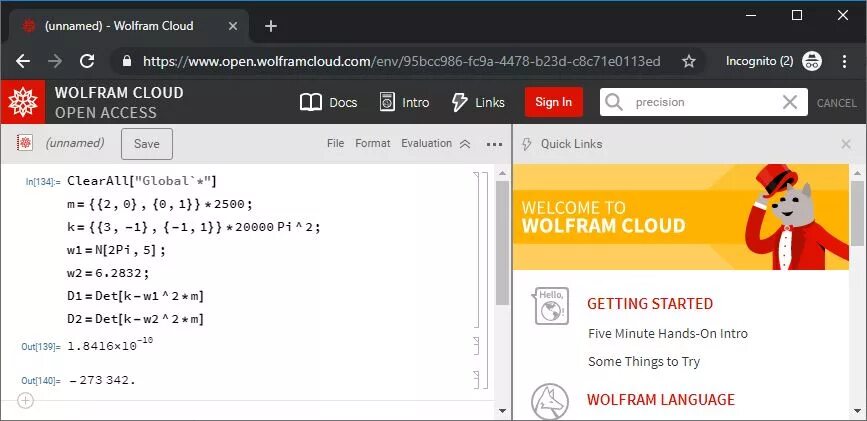The image size is (867, 421).
Task: Bookmark this page with star icon
Action: pos(688,61)
